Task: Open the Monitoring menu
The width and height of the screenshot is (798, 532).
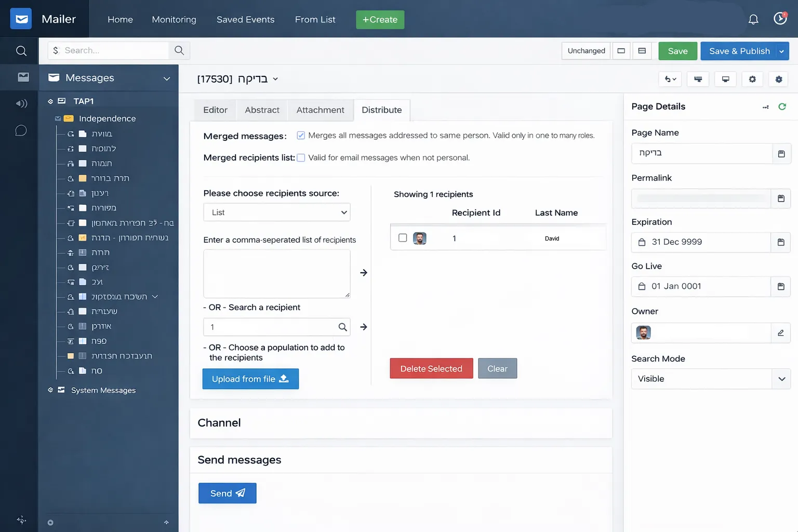Action: [x=174, y=19]
